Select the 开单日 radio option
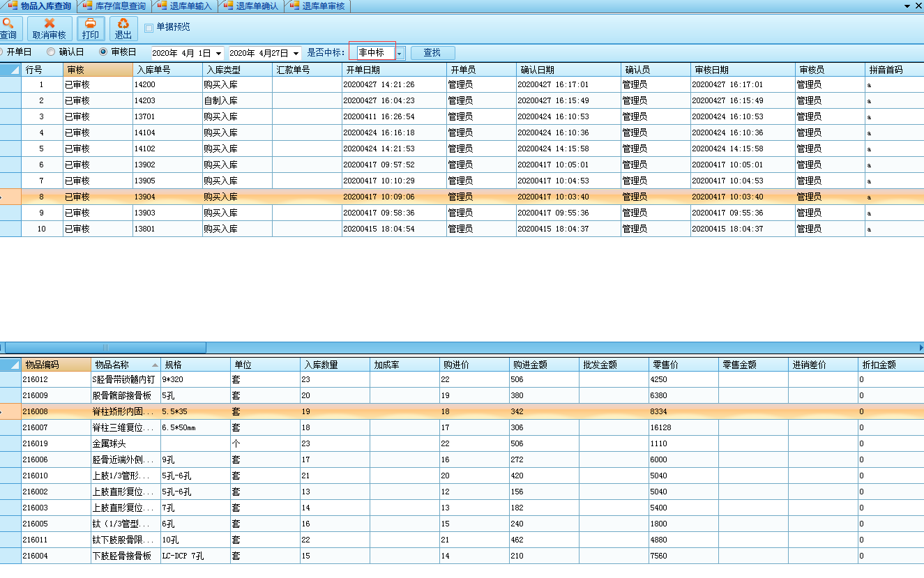This screenshot has width=924, height=578. 1,52
